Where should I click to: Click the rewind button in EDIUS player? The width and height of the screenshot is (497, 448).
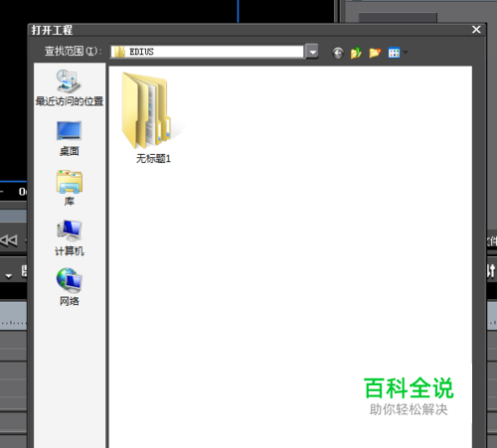pos(9,240)
